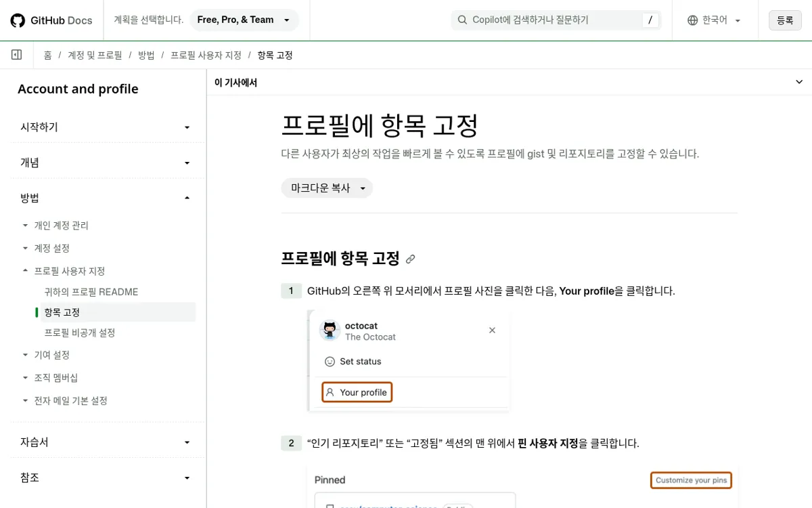
Task: Collapse the 방법 sidebar section
Action: [x=105, y=198]
